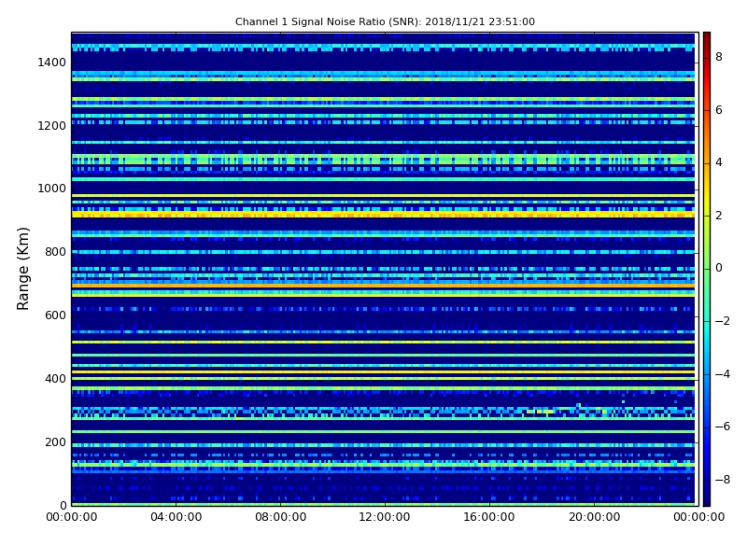
Task: Click the 1200 range tick label
Action: coord(51,126)
